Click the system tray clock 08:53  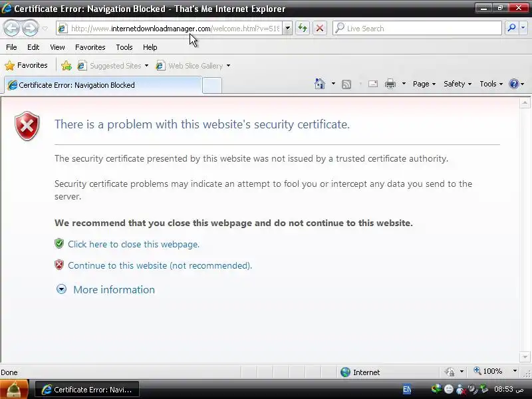point(508,389)
